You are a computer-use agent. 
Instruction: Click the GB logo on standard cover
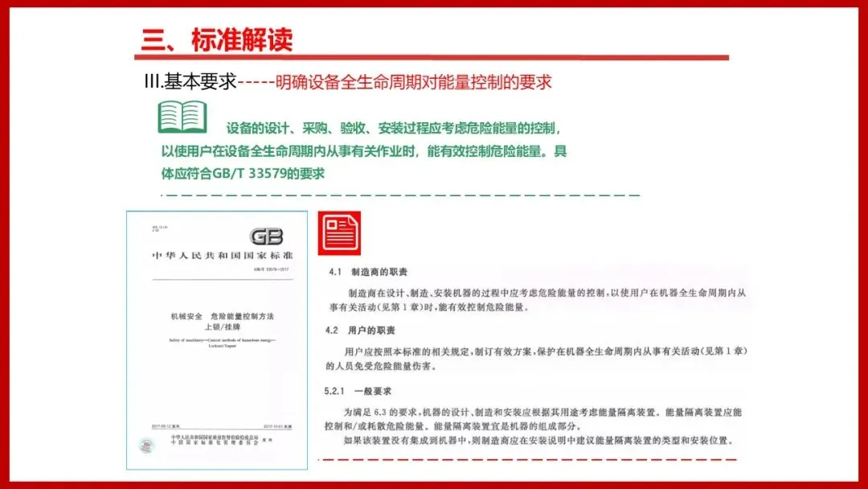pyautogui.click(x=267, y=236)
